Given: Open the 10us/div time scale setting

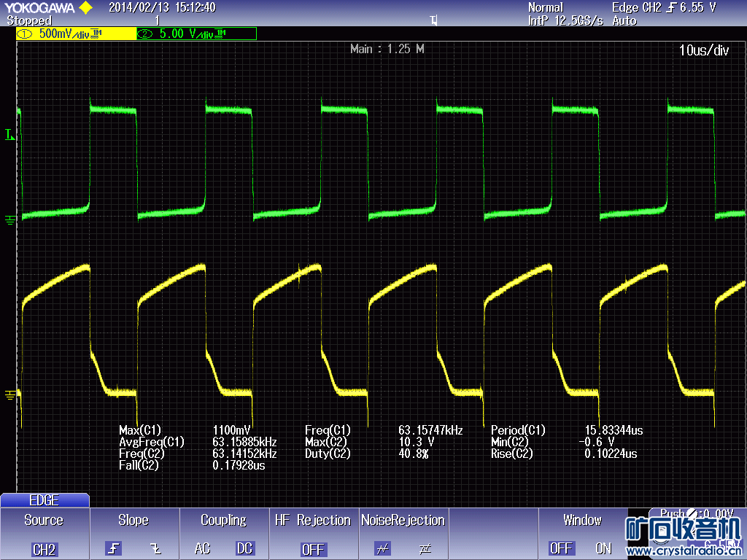Looking at the screenshot, I should tap(703, 50).
